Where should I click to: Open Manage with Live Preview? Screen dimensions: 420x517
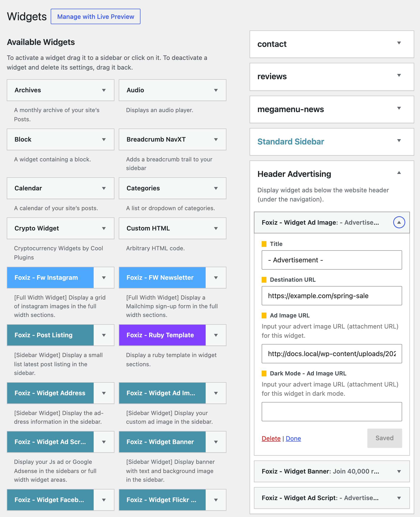point(95,16)
